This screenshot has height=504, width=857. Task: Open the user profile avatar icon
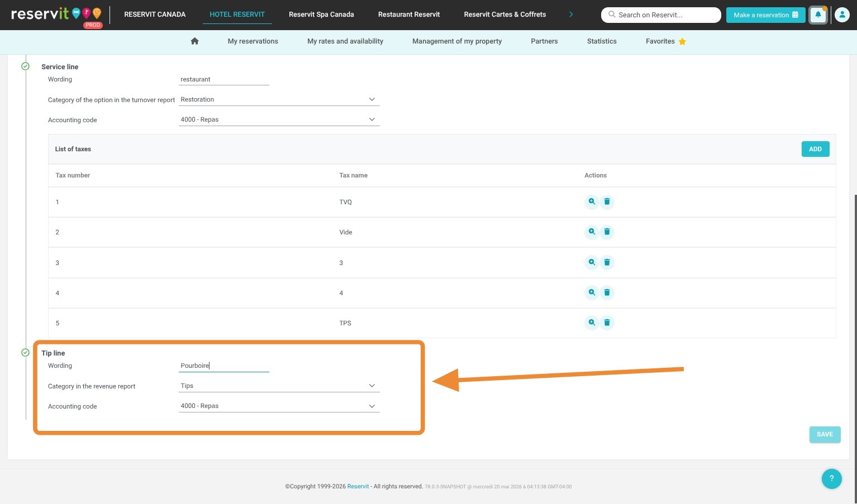click(x=842, y=15)
